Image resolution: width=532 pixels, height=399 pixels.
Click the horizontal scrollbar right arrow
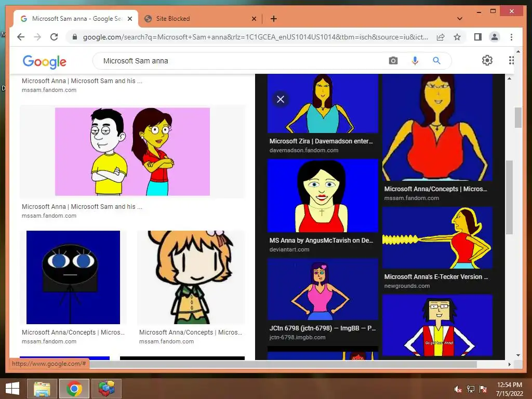509,364
